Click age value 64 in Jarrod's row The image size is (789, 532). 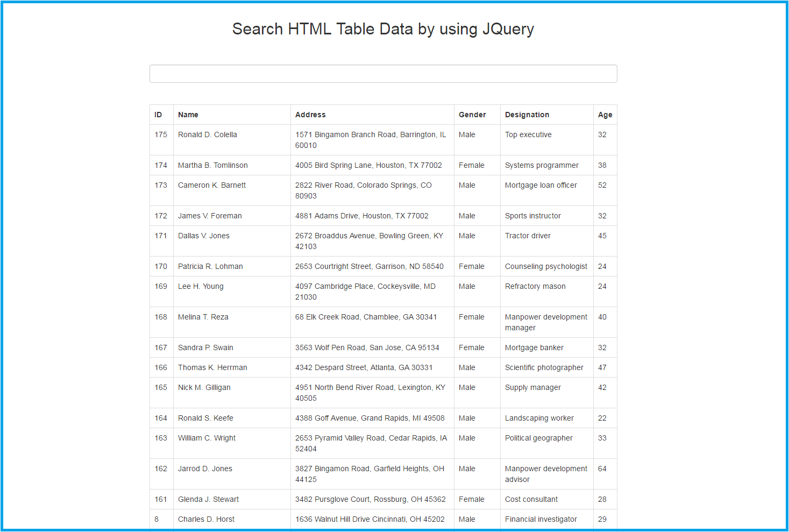[602, 469]
